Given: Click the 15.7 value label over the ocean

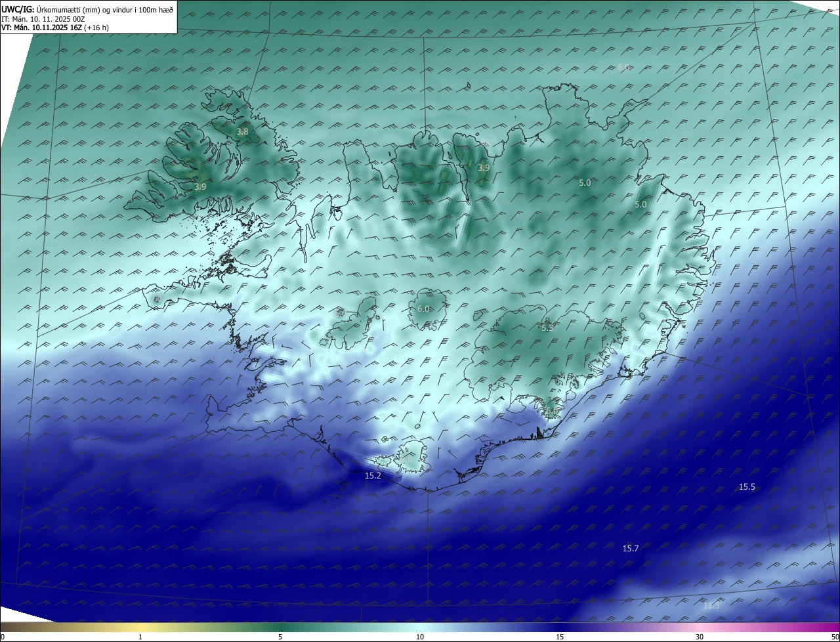Looking at the screenshot, I should click(x=630, y=549).
